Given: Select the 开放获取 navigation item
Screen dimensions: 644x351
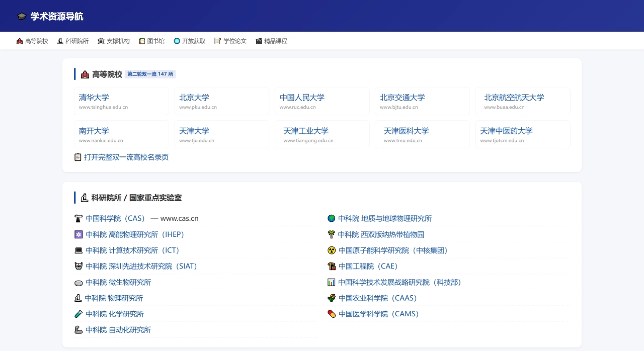Looking at the screenshot, I should click(x=190, y=41).
